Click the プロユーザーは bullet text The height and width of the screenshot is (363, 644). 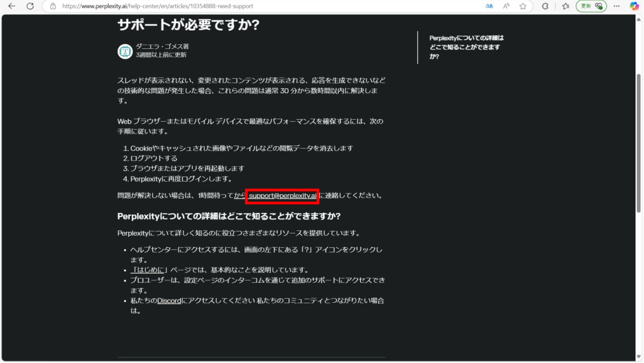tap(258, 285)
